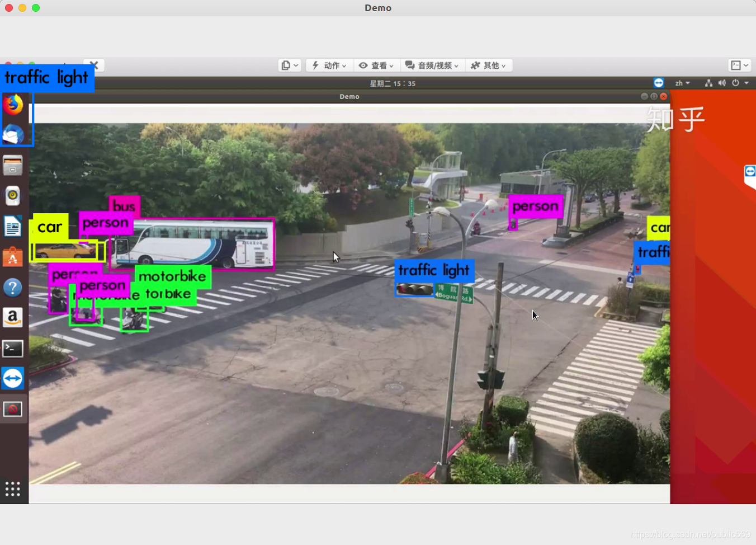Screen dimensions: 756x545
Task: Maximize the inner Ubuntu Demo window
Action: (x=654, y=96)
